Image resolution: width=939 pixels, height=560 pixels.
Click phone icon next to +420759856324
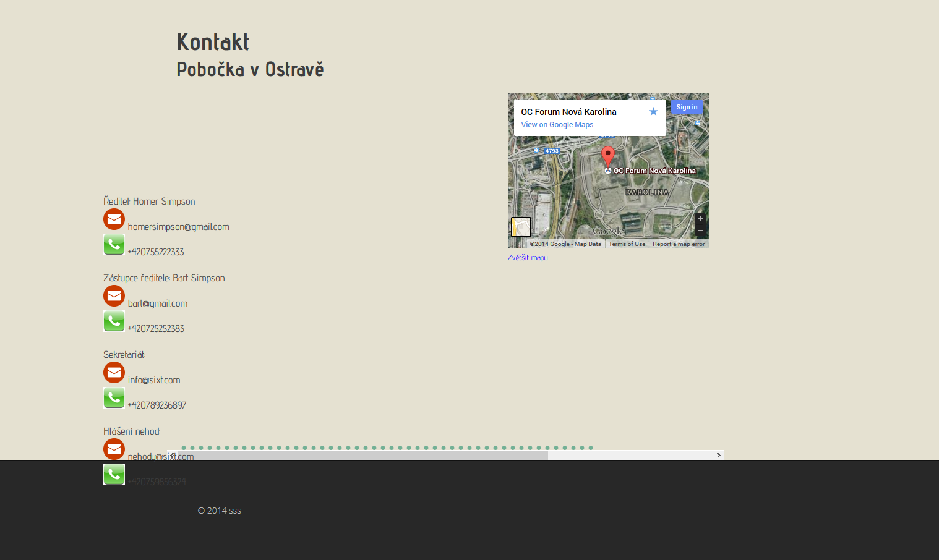click(x=114, y=475)
